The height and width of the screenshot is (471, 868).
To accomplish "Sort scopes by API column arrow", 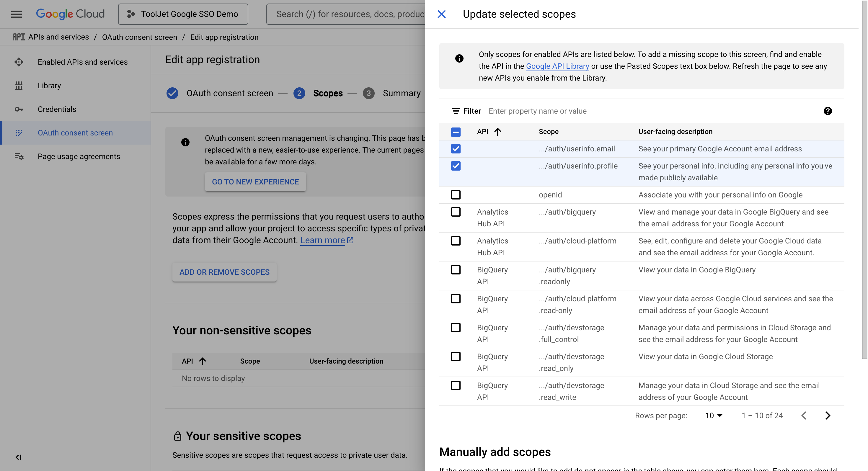I will (x=498, y=132).
